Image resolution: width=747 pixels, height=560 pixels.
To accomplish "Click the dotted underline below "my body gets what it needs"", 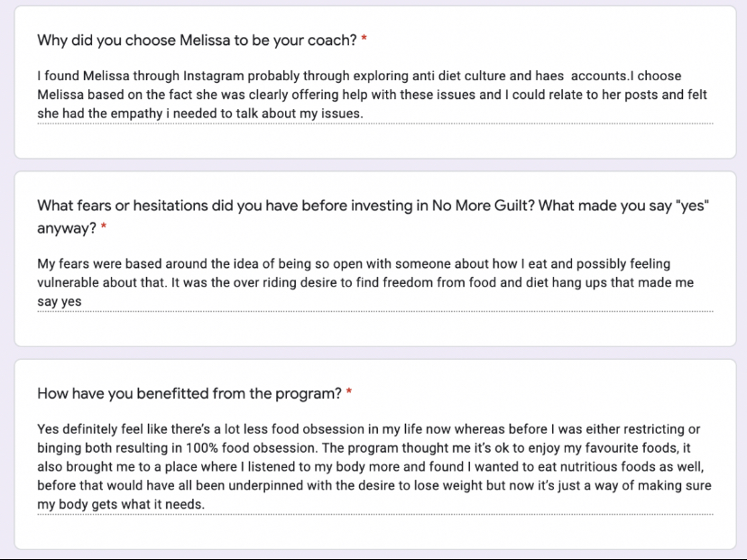I will (375, 514).
